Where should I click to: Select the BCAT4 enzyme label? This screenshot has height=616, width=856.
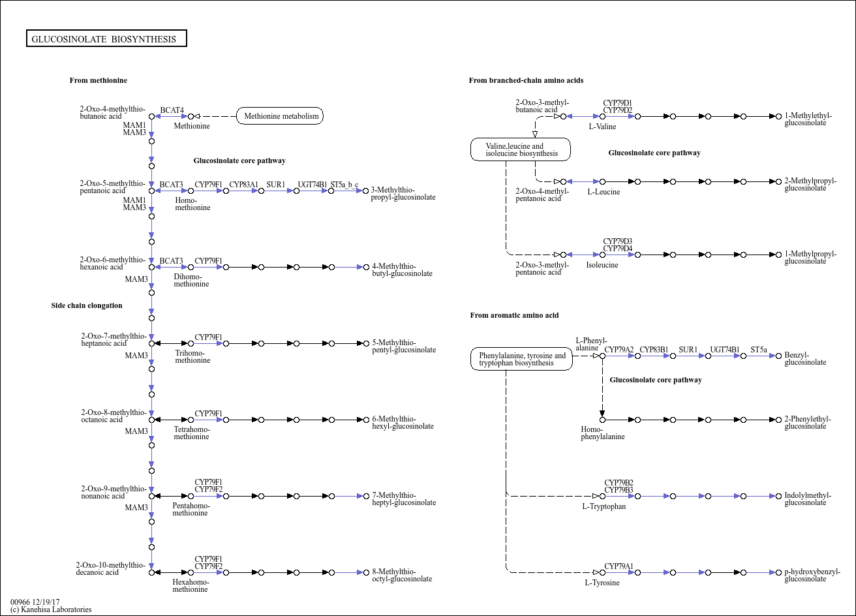click(x=172, y=110)
